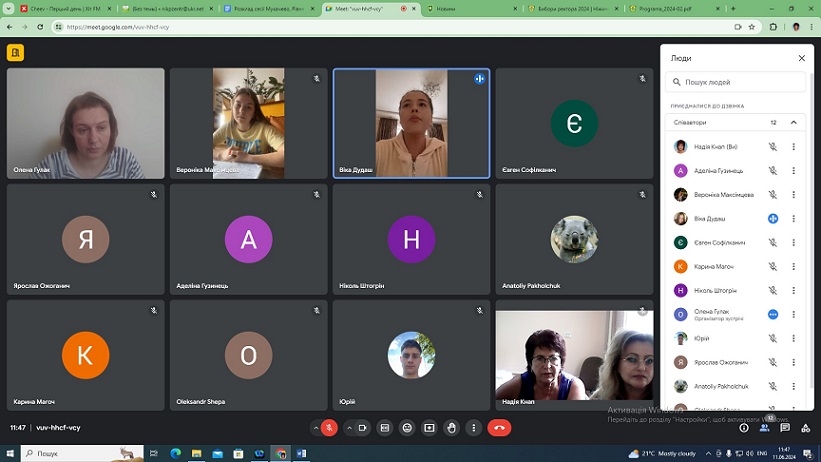Switch to the nikpzentr@ukr.net mail tab
The height and width of the screenshot is (462, 821).
point(167,9)
